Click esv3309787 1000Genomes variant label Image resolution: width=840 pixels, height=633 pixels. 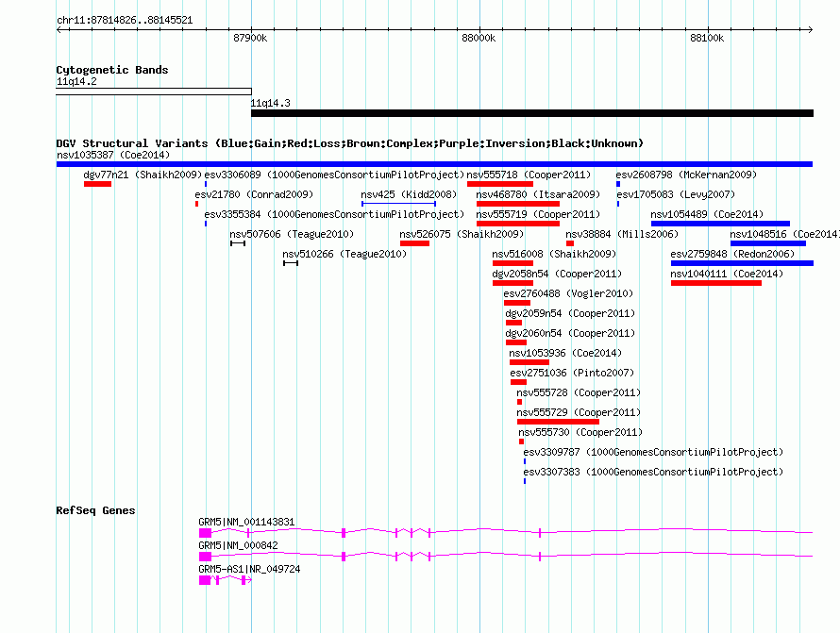coord(653,452)
